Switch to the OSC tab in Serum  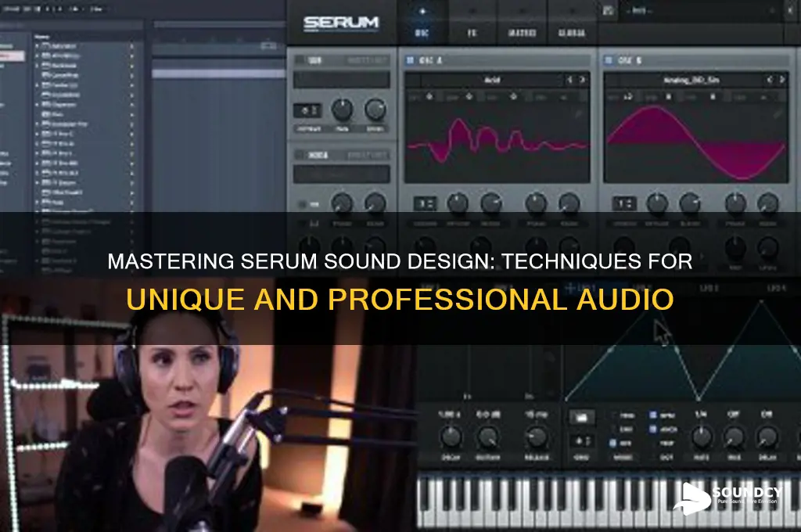(422, 23)
